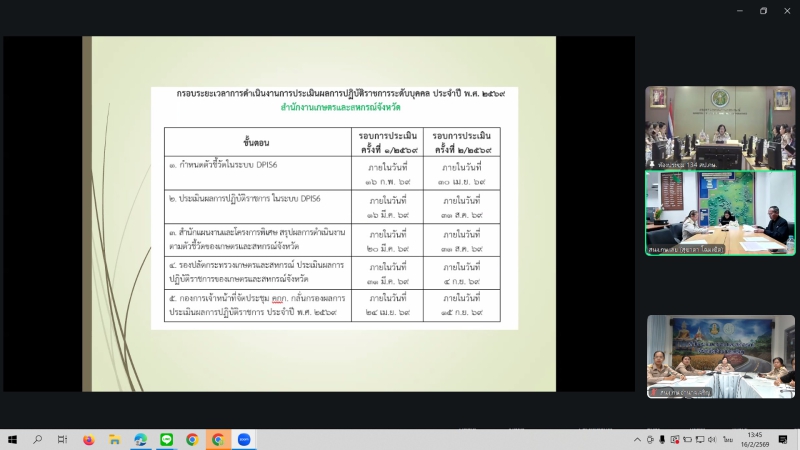Viewport: 800px width, 450px height.
Task: Open the notification center icon
Action: click(785, 439)
